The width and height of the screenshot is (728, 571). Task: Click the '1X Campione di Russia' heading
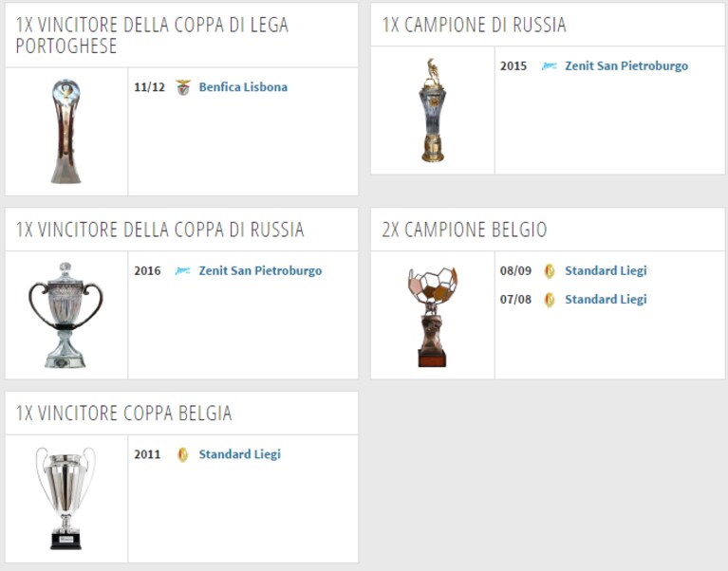pyautogui.click(x=474, y=25)
